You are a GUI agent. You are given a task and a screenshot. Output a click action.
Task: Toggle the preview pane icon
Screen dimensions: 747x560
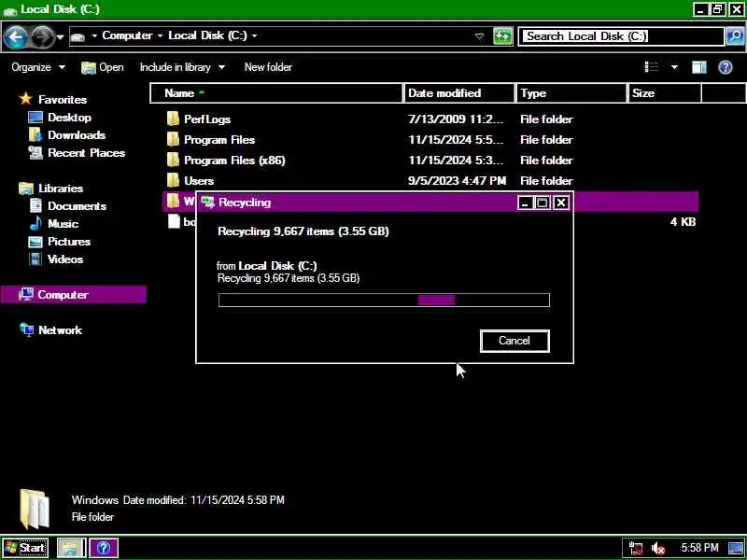click(698, 67)
